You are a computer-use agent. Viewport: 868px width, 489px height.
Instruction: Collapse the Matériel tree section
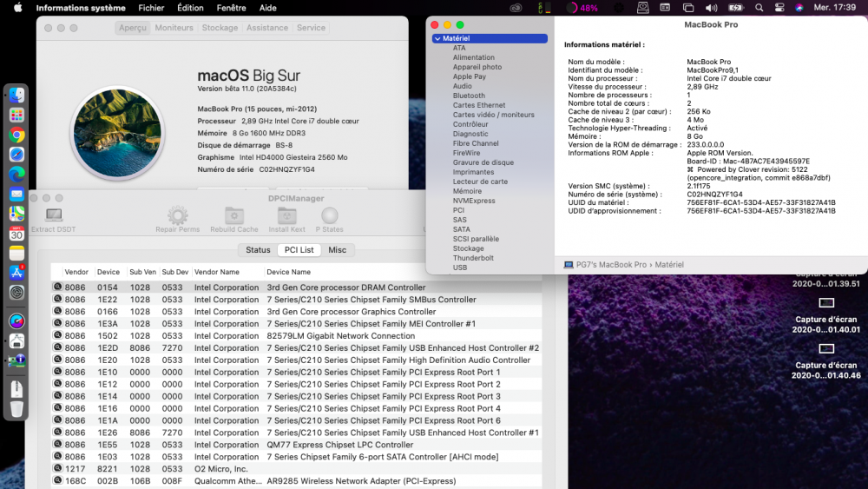click(437, 39)
